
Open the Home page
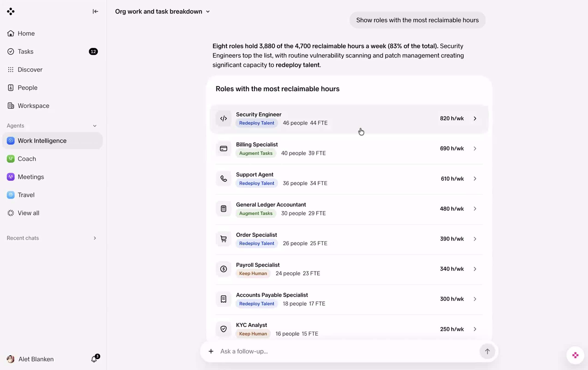52,33
